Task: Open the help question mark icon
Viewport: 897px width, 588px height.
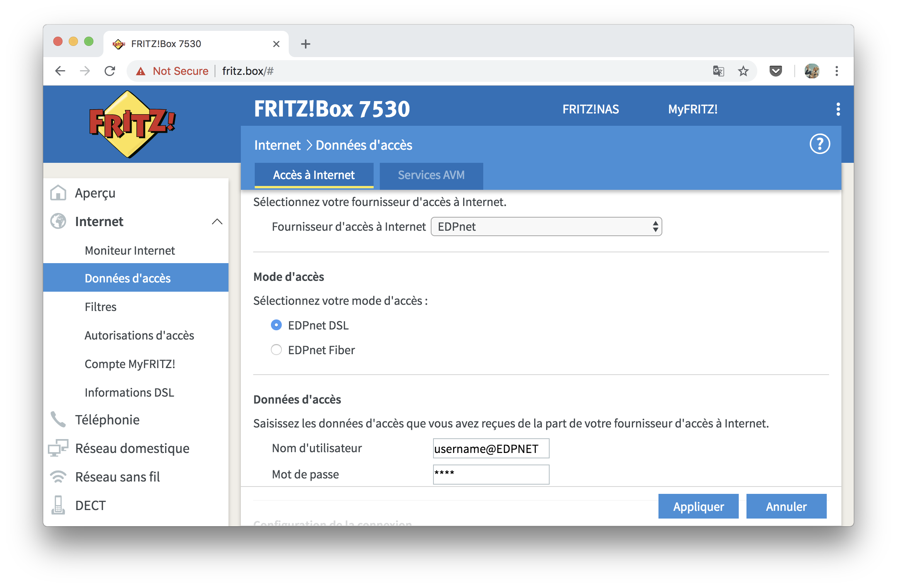Action: pos(819,144)
